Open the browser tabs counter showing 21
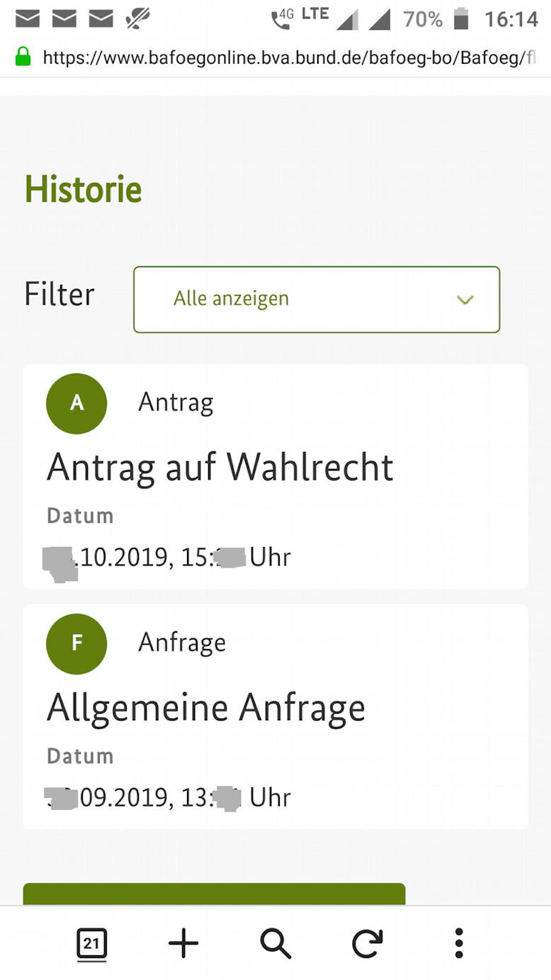The width and height of the screenshot is (551, 980). point(91,944)
